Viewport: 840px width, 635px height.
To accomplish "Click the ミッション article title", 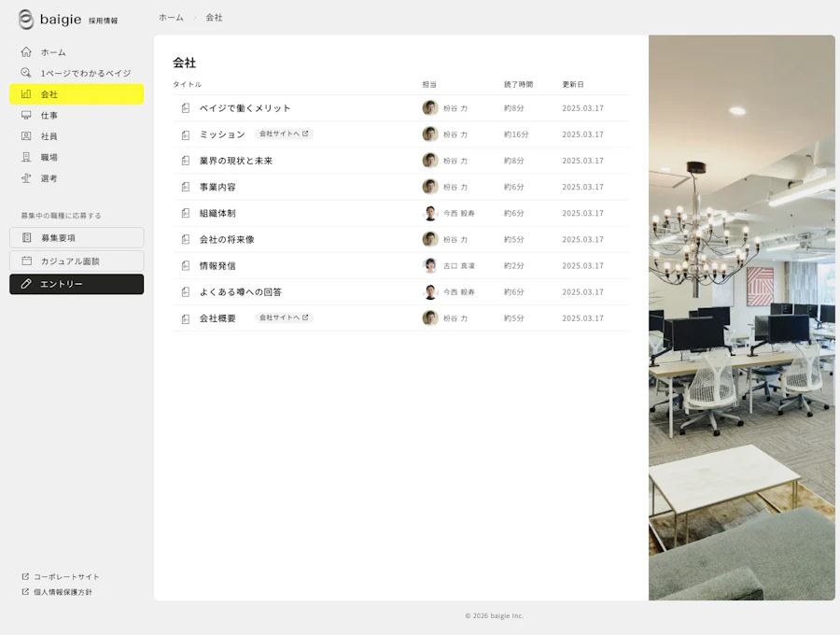I will click(222, 134).
